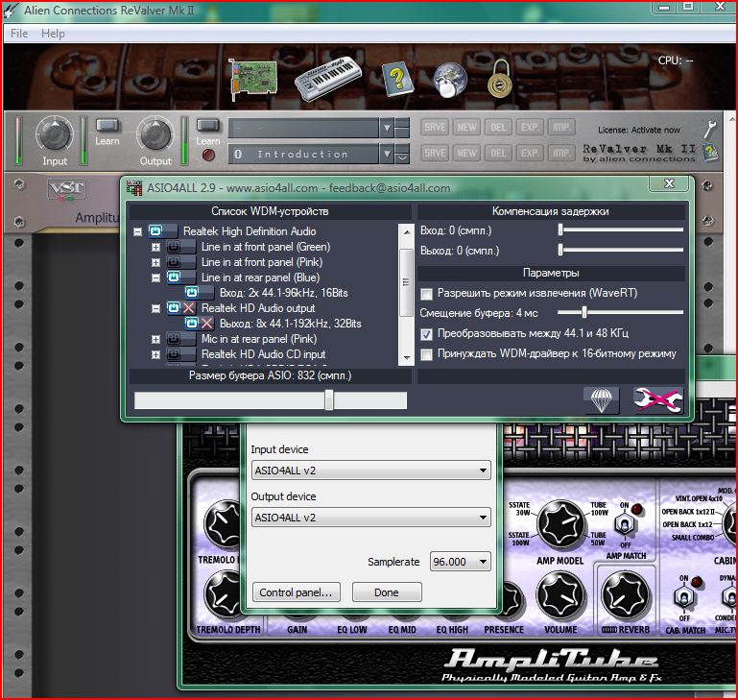Click the Learn button next to Input knob
The image size is (738, 700).
point(107,125)
